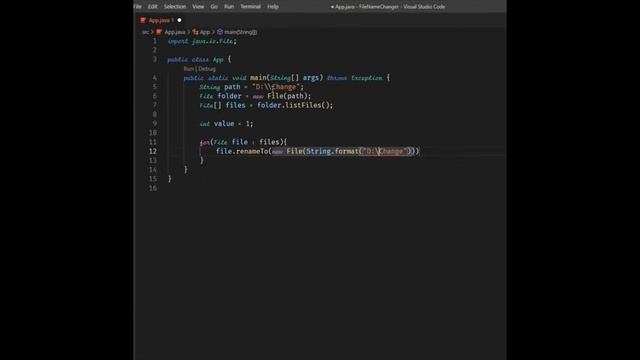Click line number 12 in the gutter
This screenshot has height=360, width=640.
153,151
